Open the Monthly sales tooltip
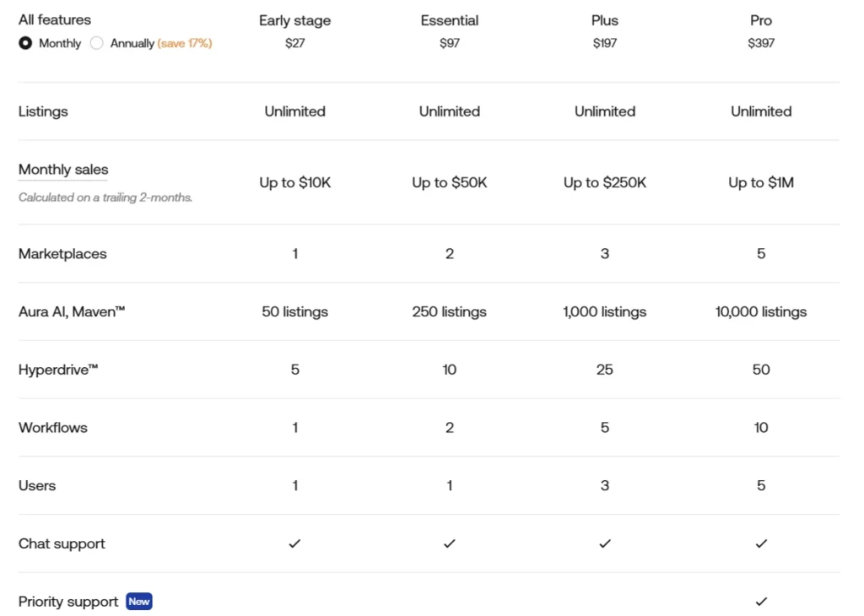864x616 pixels. coord(62,170)
